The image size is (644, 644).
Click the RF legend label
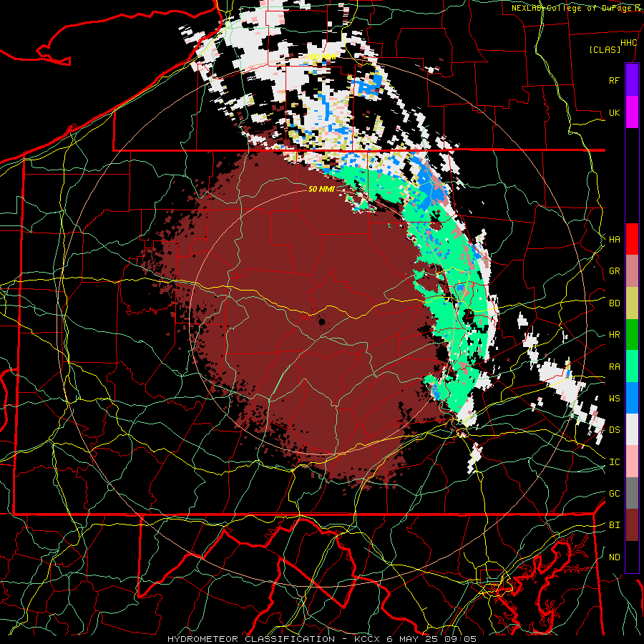click(x=614, y=80)
